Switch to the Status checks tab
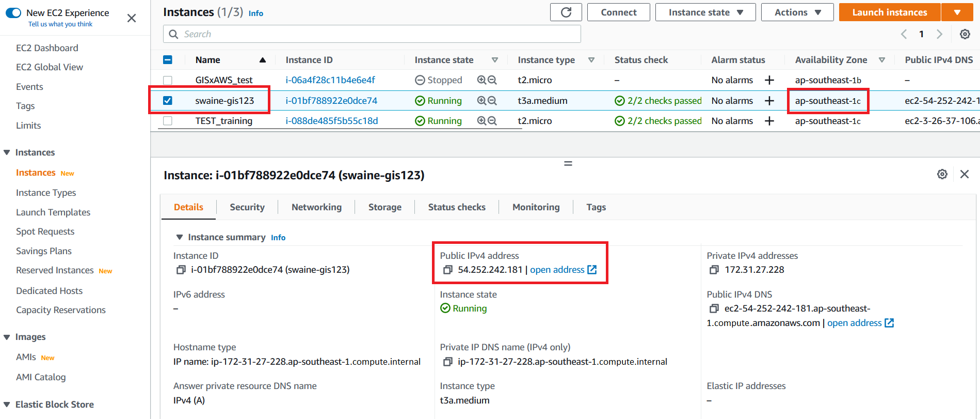This screenshot has width=980, height=419. click(457, 207)
